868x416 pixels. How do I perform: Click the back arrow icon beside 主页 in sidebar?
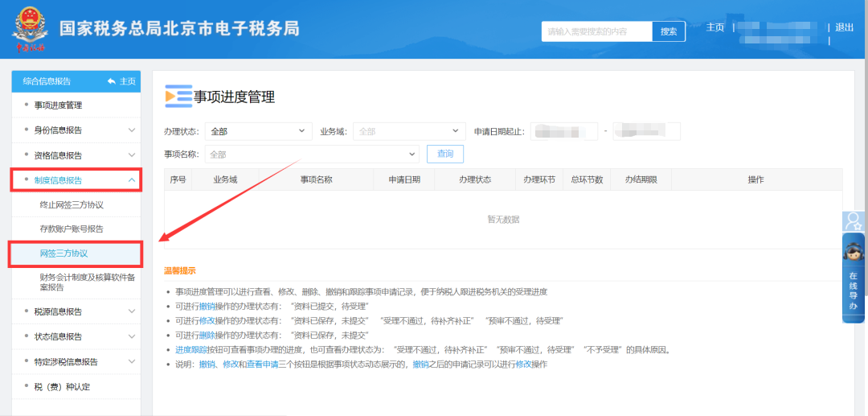(x=111, y=81)
